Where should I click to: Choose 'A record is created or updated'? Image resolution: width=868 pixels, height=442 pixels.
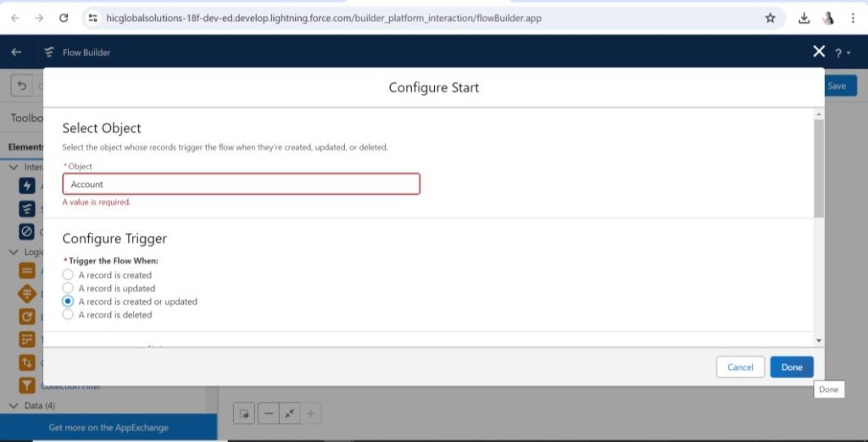[x=68, y=301]
